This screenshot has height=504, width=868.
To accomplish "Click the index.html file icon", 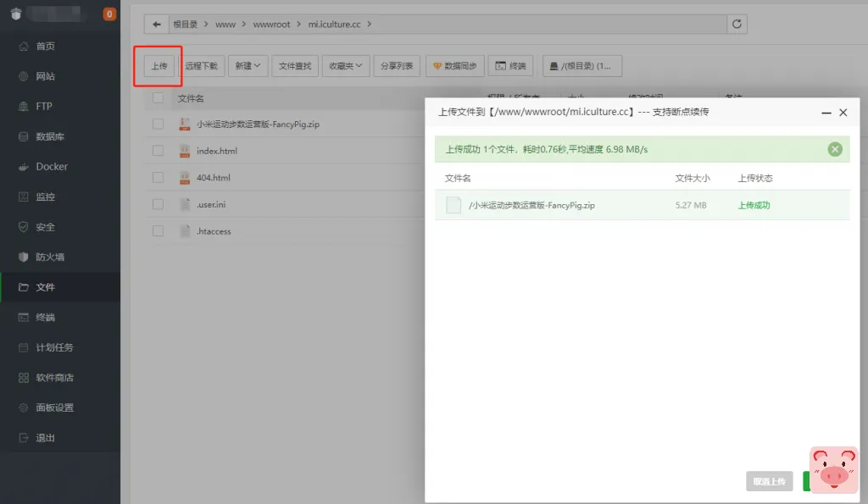I will [185, 151].
